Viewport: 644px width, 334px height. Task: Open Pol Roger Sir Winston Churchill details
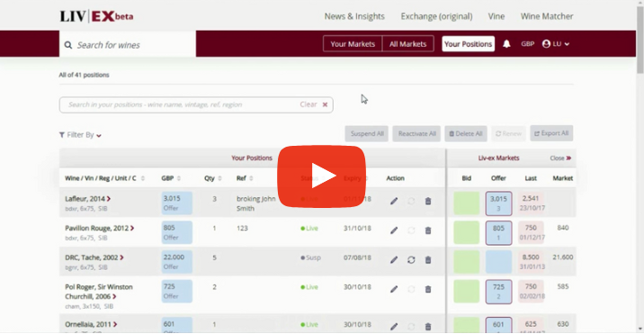pos(99,292)
